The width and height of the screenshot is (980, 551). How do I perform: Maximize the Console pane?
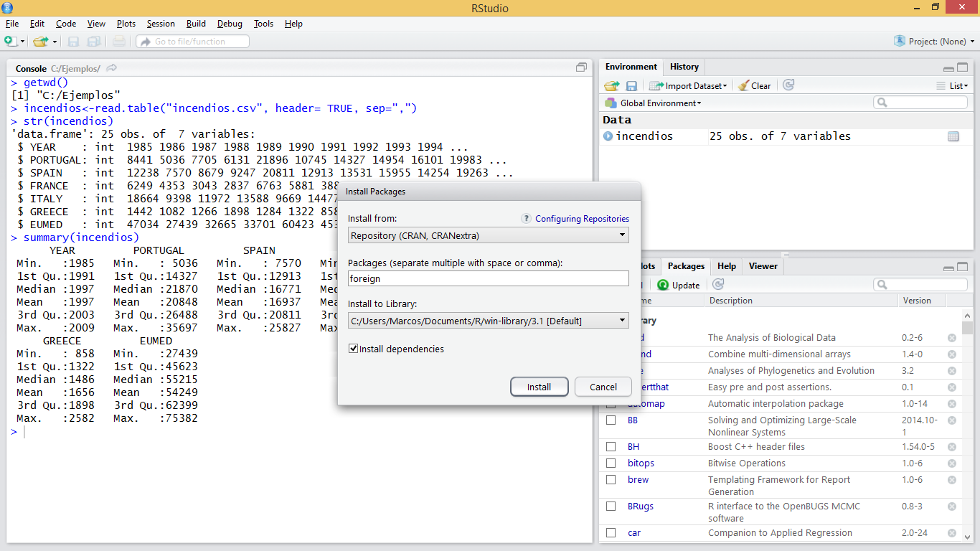(581, 67)
